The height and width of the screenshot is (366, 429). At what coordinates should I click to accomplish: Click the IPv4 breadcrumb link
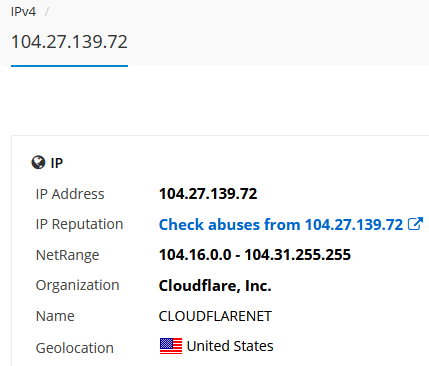23,12
